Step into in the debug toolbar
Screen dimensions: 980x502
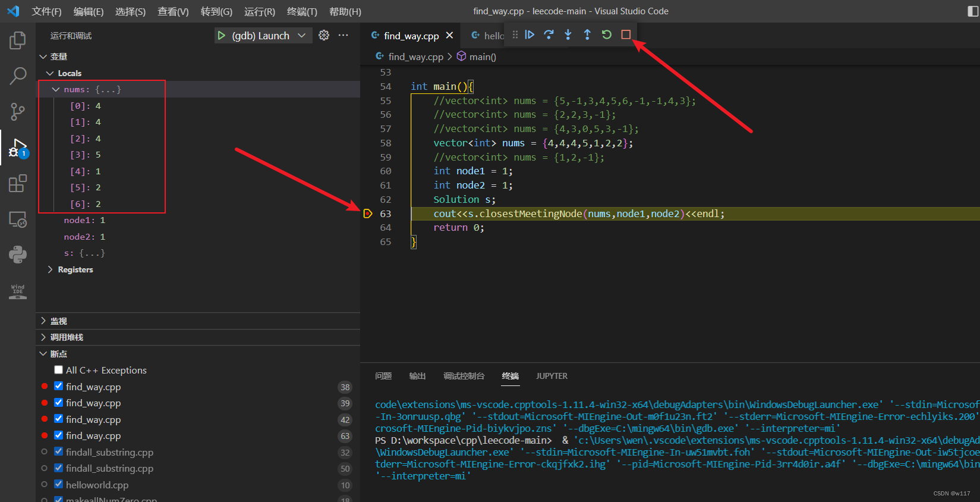pos(568,34)
